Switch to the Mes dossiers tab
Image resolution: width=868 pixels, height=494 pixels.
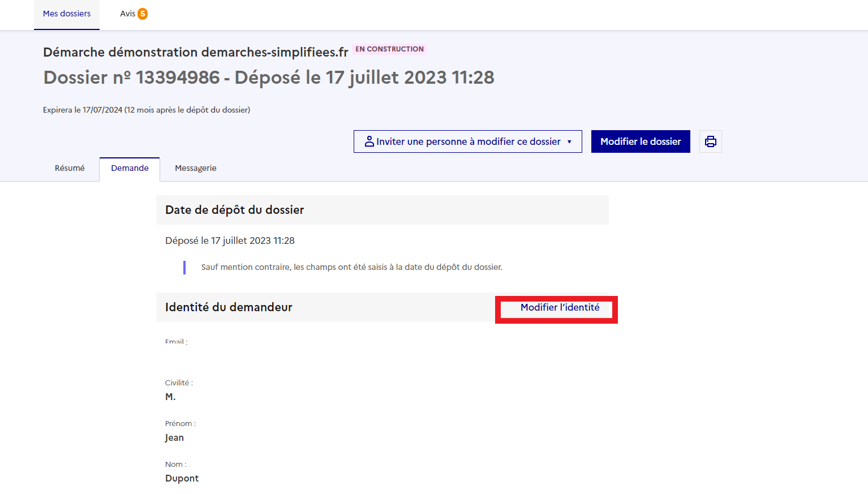point(66,13)
